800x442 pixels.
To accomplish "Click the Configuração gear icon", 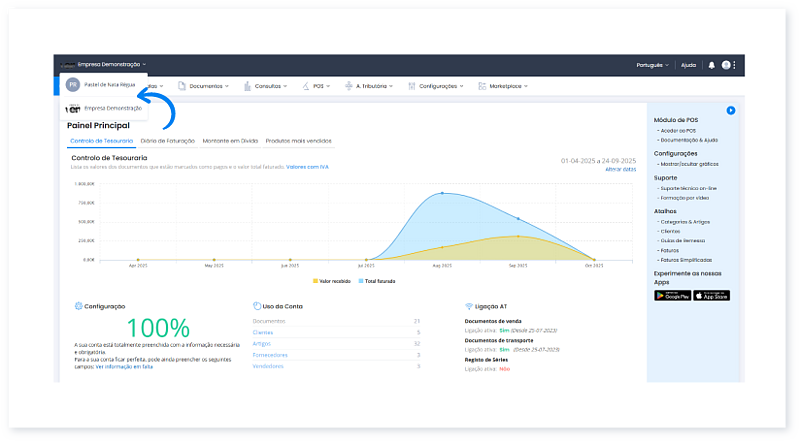I will point(78,306).
